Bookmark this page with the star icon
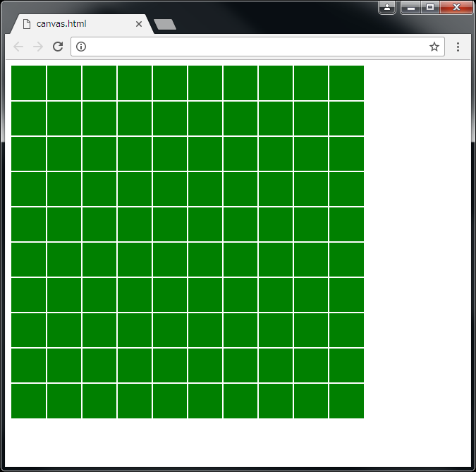 [x=434, y=47]
